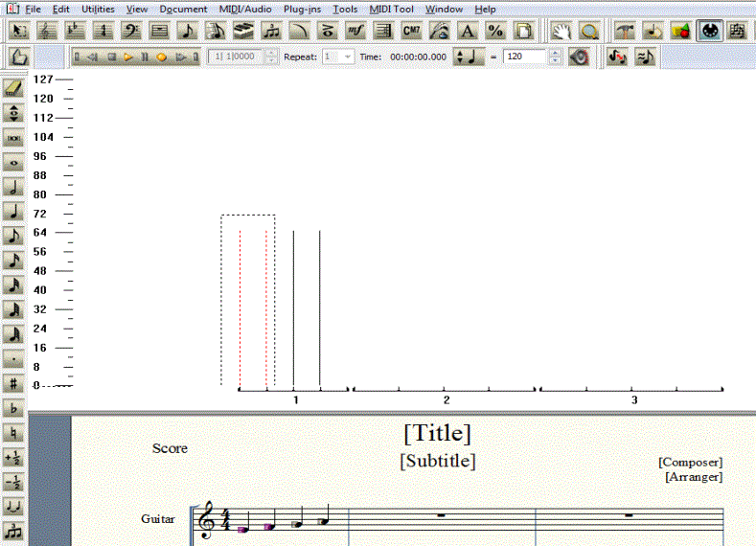Select the Hand Grabber tool

(561, 31)
